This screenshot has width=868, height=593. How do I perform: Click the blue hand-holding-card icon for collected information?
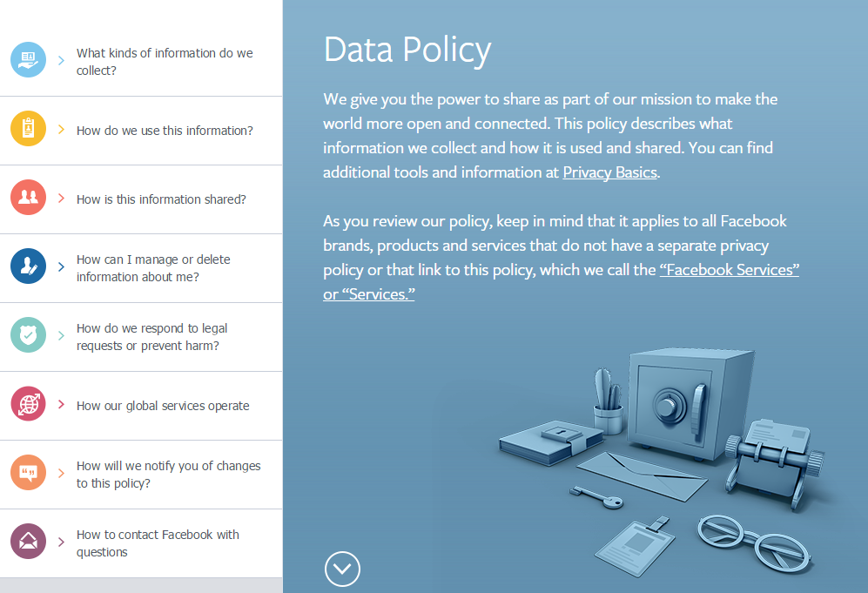(28, 60)
